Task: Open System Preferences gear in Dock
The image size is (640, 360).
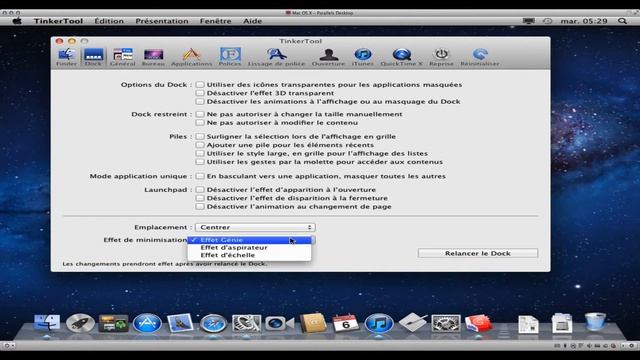Action: [x=446, y=323]
